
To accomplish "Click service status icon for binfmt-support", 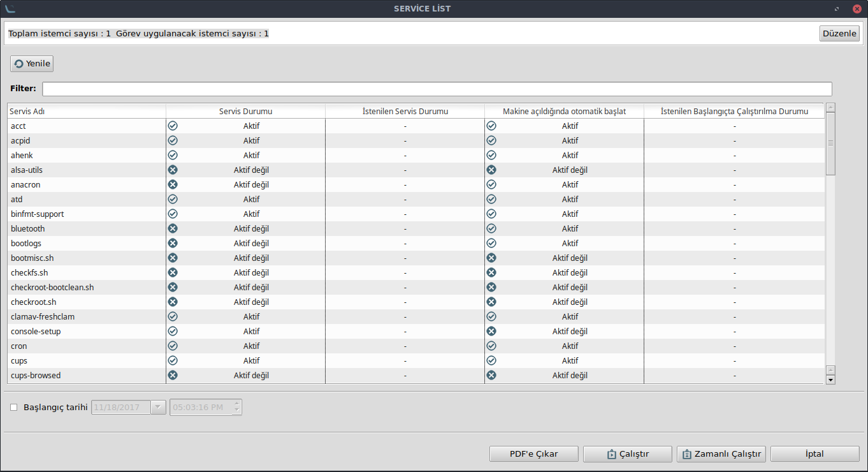I will click(x=173, y=214).
